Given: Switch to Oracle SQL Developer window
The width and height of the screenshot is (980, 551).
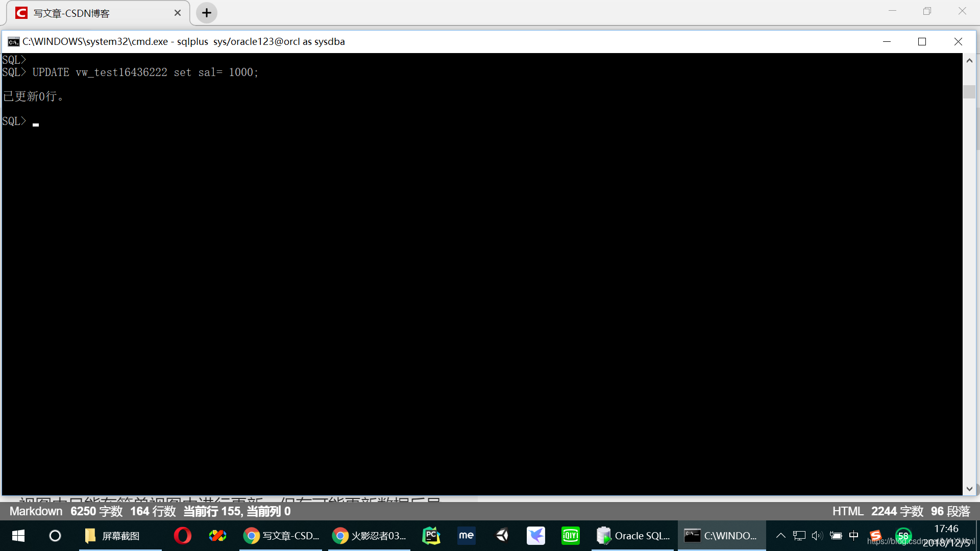Looking at the screenshot, I should (x=633, y=536).
